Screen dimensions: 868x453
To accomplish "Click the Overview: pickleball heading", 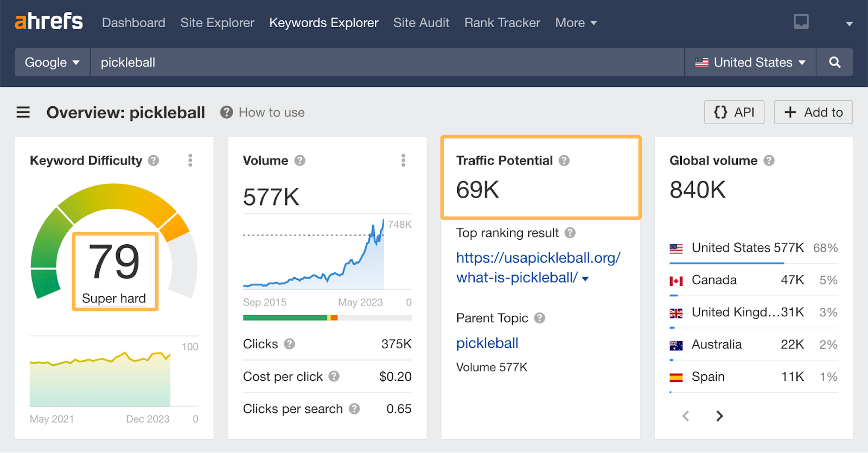I will click(126, 112).
